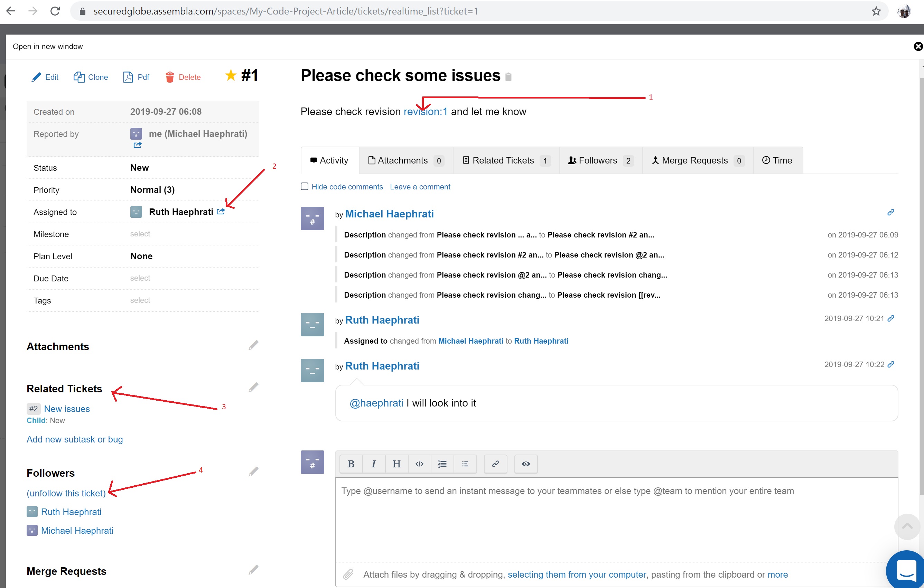The image size is (924, 588).
Task: Open the browser profile avatar
Action: (x=904, y=11)
